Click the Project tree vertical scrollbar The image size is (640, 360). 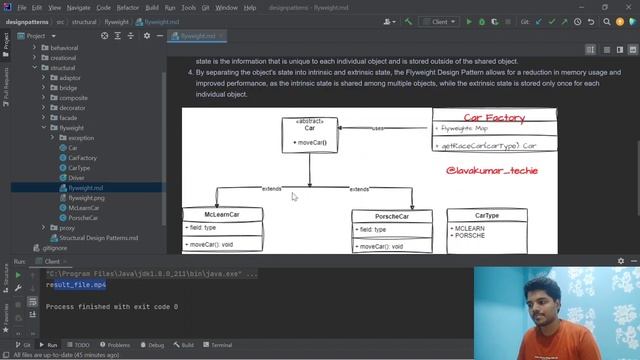(x=164, y=149)
